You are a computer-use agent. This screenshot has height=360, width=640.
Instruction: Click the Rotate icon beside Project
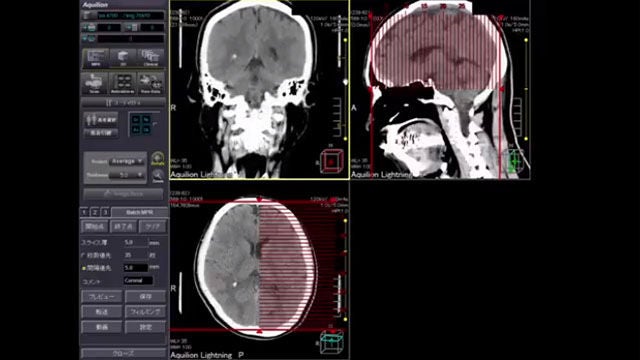[158, 158]
